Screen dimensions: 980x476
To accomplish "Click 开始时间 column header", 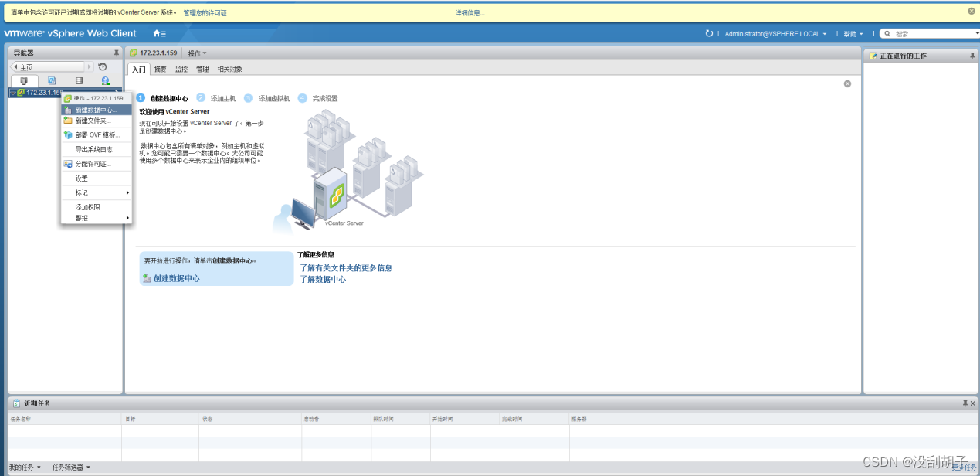I will tap(464, 419).
